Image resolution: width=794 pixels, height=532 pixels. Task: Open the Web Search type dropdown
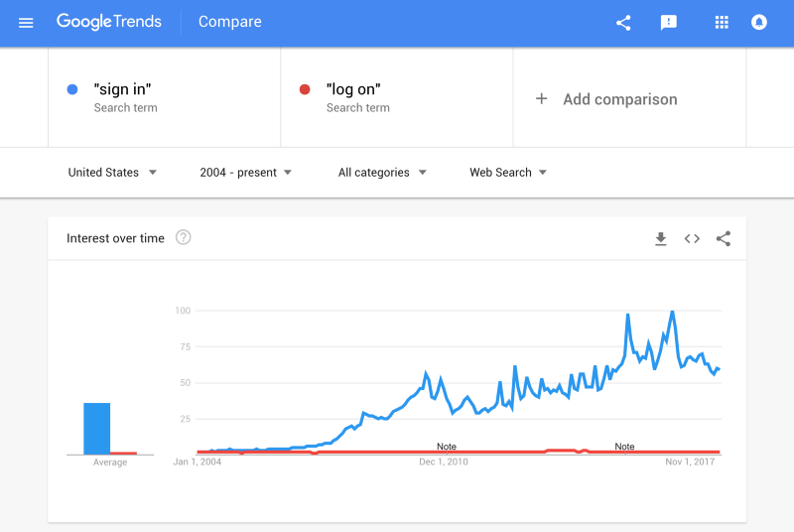508,173
